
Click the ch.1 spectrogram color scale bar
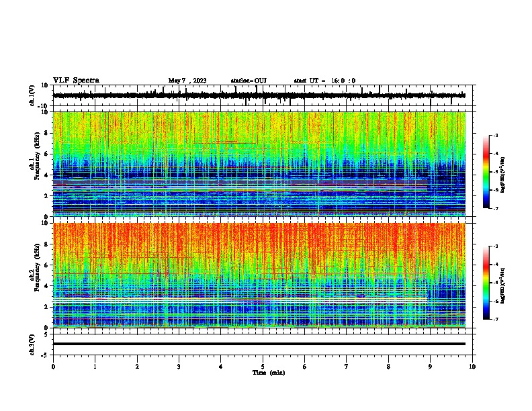[486, 172]
